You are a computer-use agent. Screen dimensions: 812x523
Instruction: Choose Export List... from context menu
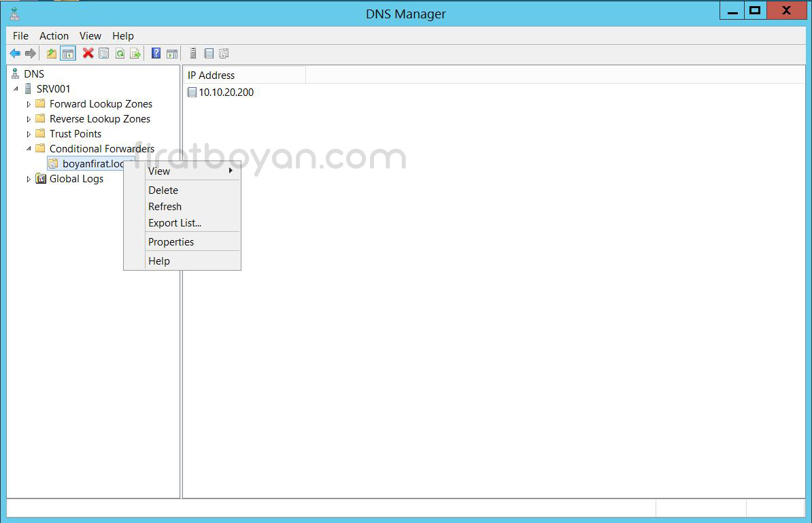(182, 222)
